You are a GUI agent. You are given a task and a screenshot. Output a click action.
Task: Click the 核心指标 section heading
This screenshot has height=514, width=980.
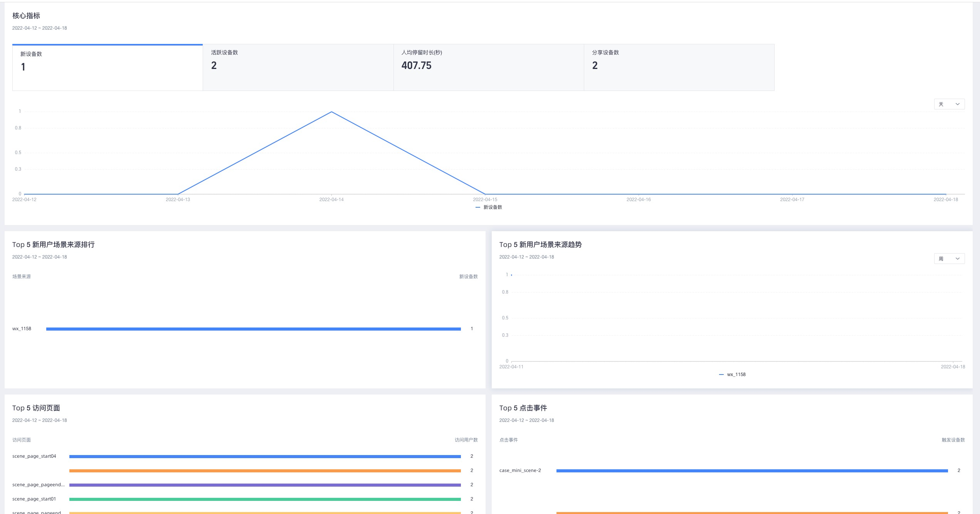[x=26, y=16]
